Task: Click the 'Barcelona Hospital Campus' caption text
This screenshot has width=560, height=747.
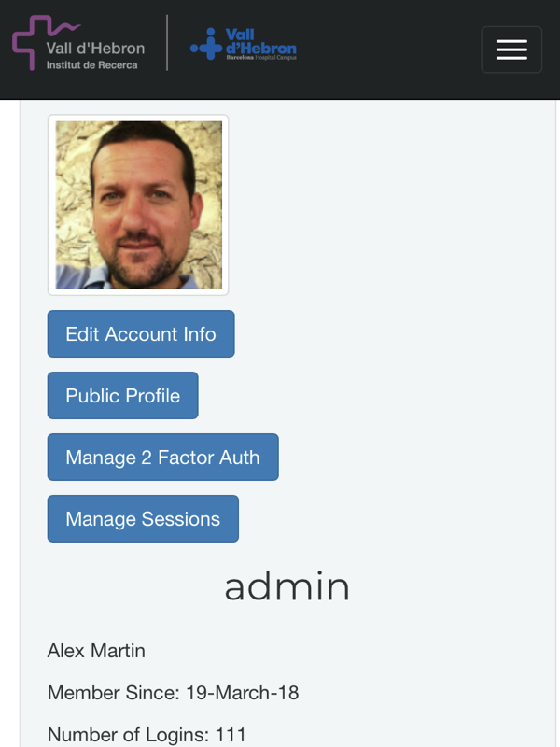Action: point(261,57)
